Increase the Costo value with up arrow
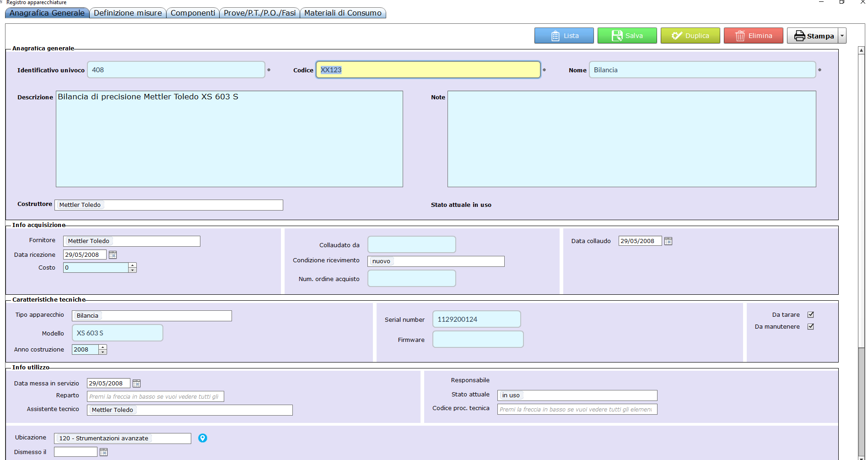868x460 pixels. pyautogui.click(x=132, y=265)
